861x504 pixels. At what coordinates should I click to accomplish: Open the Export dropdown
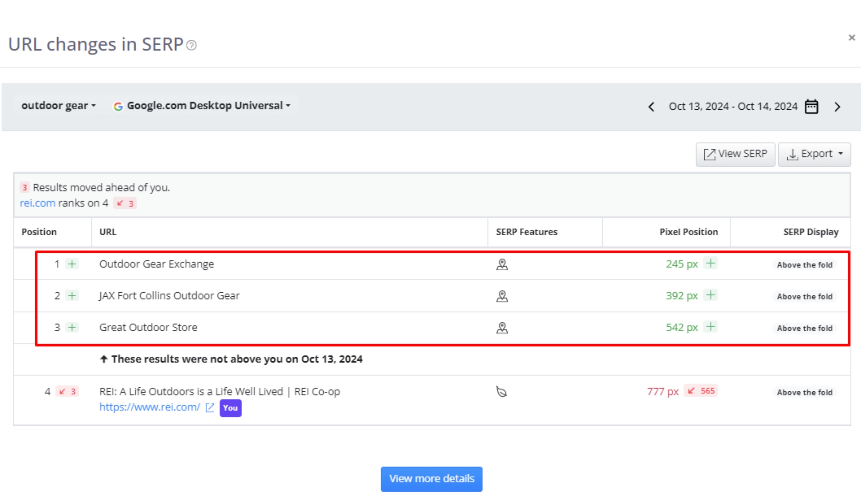pyautogui.click(x=815, y=154)
